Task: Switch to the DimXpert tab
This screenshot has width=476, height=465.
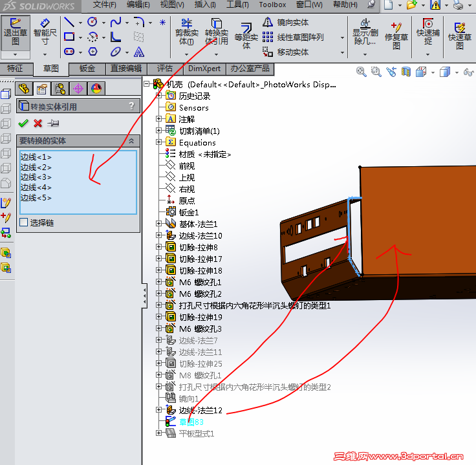Action: pos(204,69)
